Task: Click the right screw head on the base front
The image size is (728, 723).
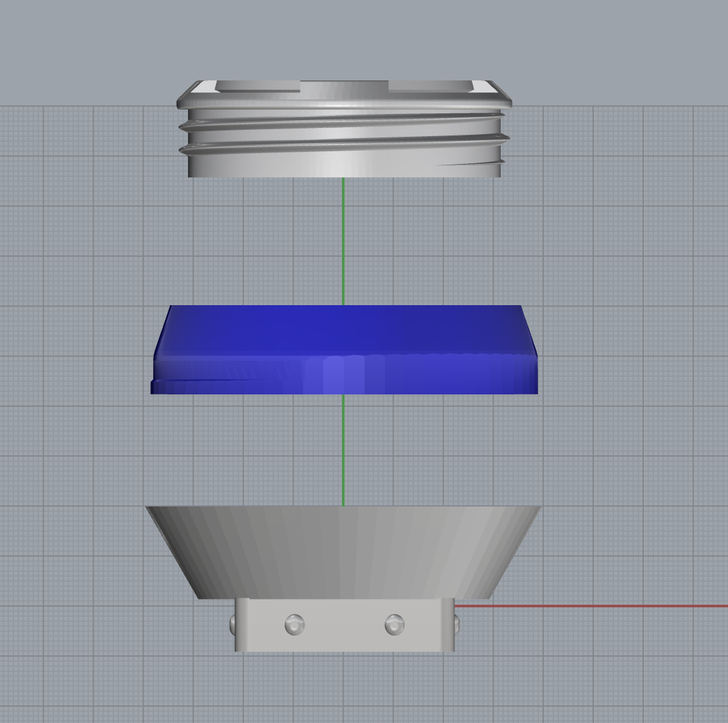Action: tap(394, 625)
